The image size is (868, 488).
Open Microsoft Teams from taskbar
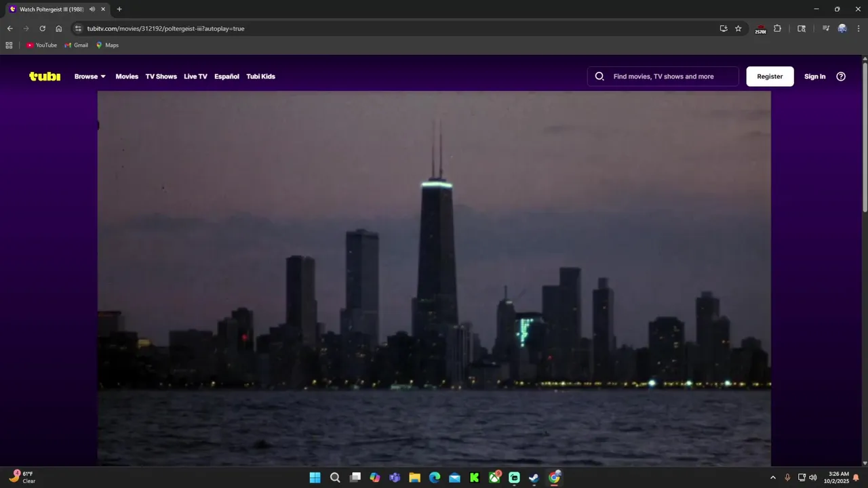[x=395, y=477]
